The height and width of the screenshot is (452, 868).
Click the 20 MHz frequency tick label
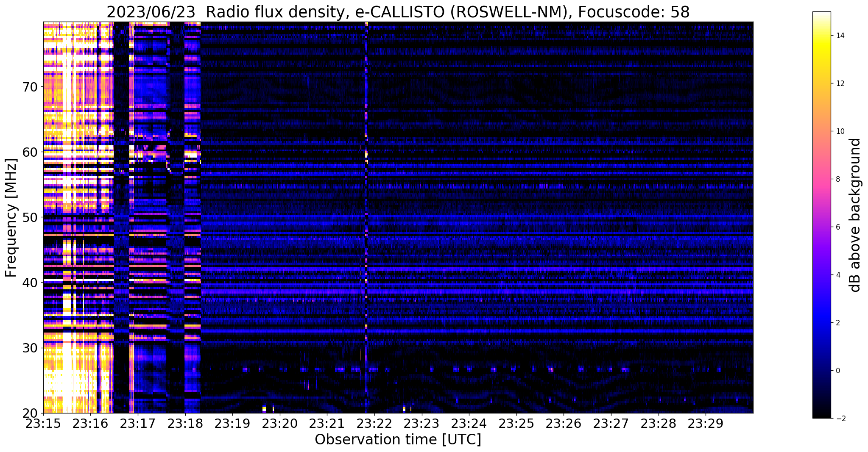click(29, 413)
